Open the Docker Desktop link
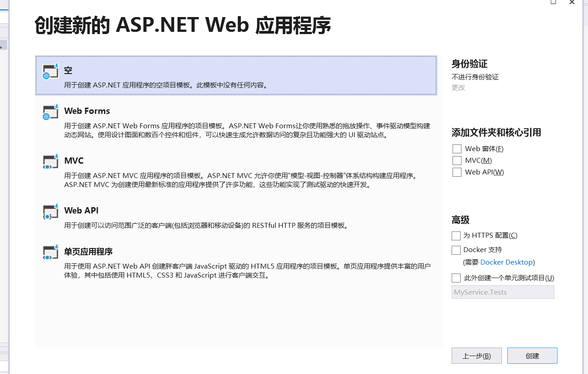This screenshot has width=588, height=374. [x=506, y=262]
